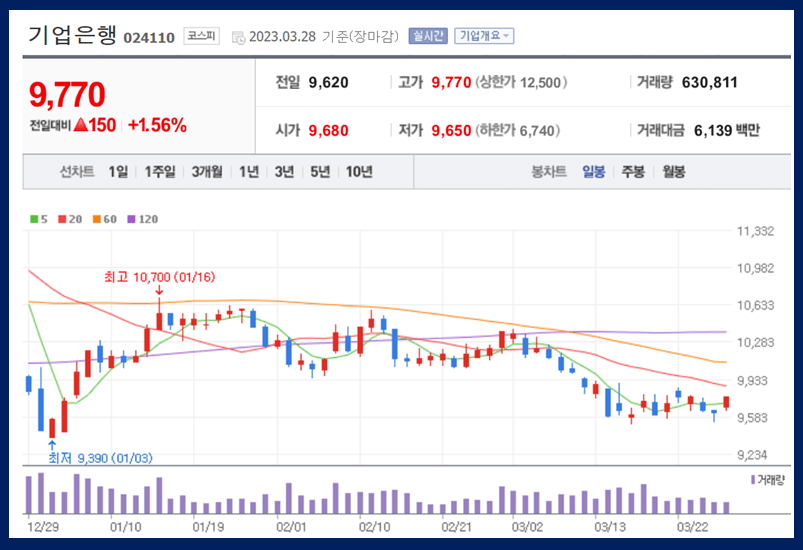
Task: Select the 1일 line chart tab
Action: 118,172
